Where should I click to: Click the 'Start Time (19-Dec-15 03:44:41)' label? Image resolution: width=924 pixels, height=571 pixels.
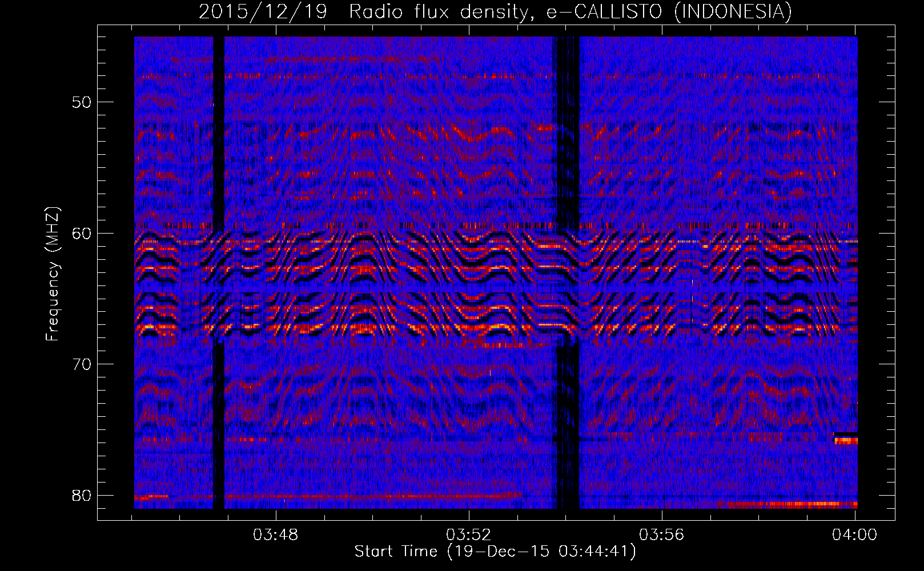[495, 552]
